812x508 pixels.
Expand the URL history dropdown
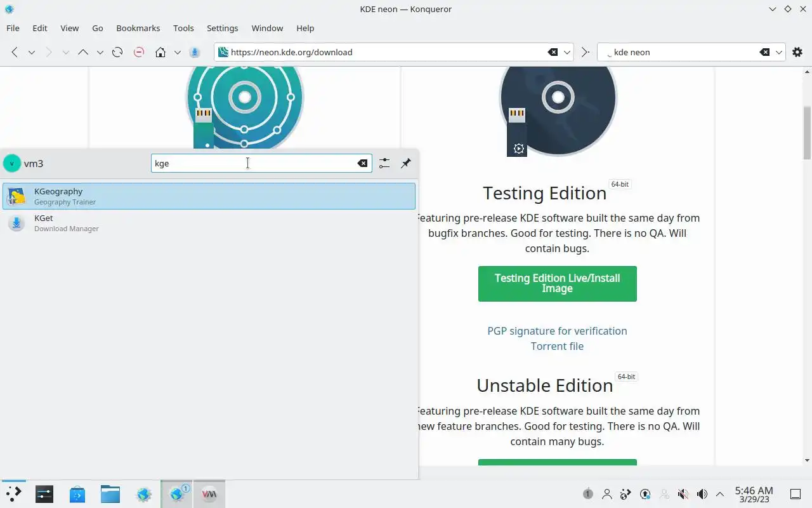point(567,52)
